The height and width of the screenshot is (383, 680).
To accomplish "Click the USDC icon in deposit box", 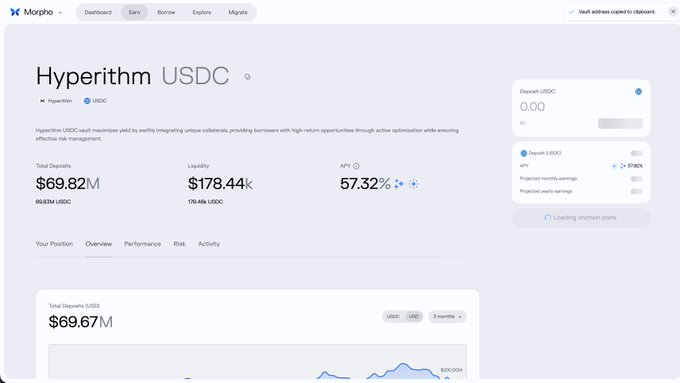I will pyautogui.click(x=638, y=92).
